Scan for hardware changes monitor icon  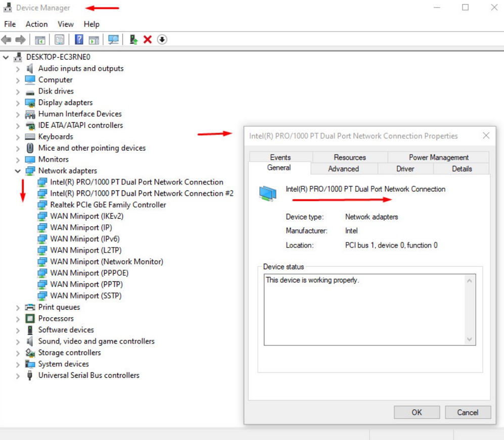113,39
